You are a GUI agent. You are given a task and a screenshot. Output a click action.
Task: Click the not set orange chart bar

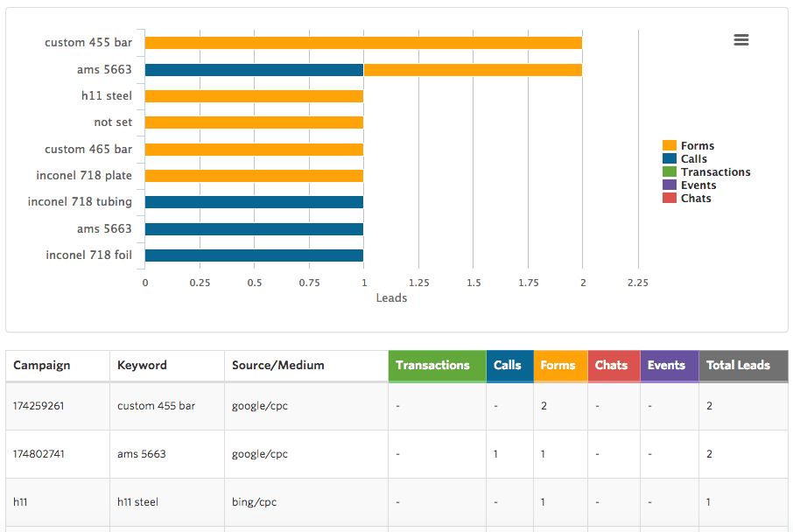pyautogui.click(x=254, y=122)
